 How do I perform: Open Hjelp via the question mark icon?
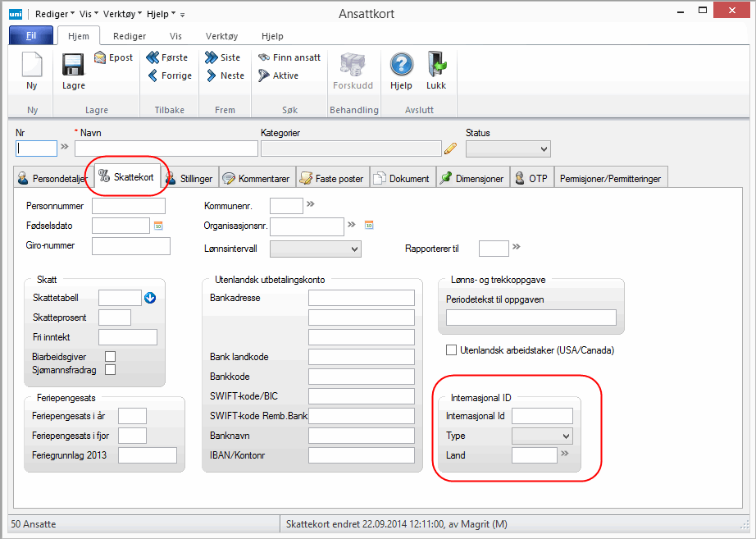pos(401,66)
